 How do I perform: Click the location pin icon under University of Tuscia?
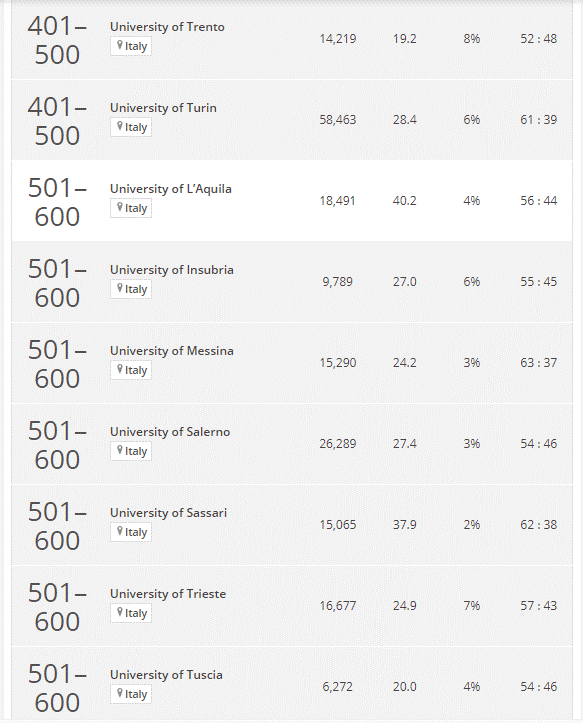[120, 694]
